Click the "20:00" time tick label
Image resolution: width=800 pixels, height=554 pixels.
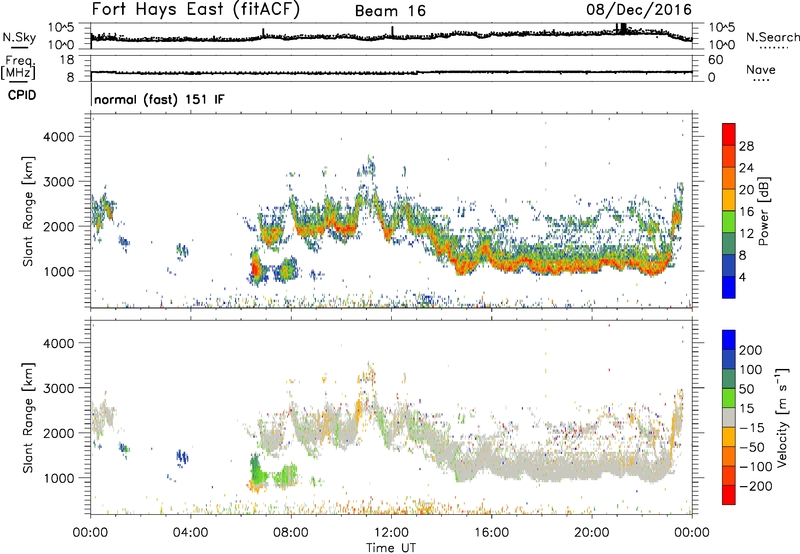click(591, 533)
